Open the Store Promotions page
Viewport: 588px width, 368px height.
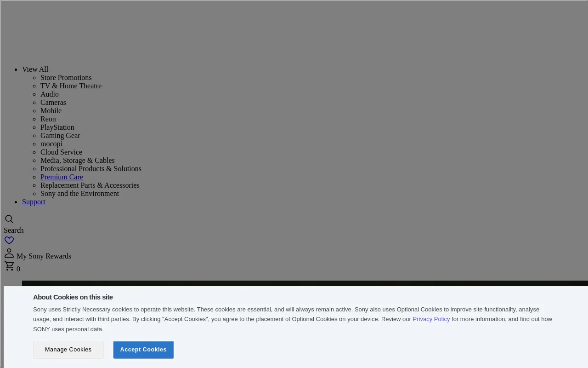66,78
